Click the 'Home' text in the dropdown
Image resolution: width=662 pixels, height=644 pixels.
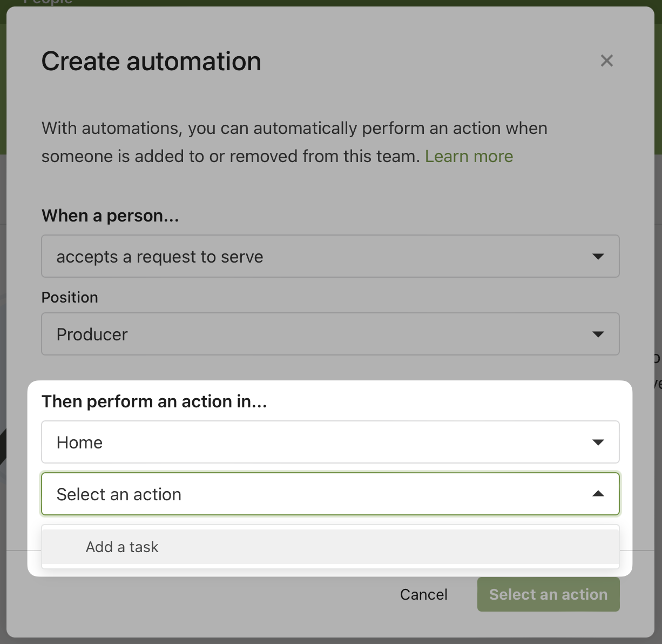(79, 442)
